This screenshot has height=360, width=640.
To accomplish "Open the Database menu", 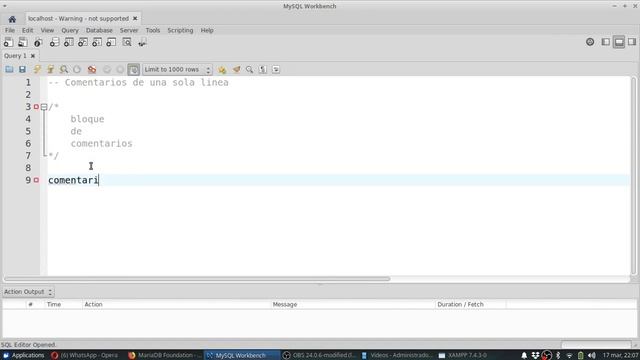I will click(99, 30).
